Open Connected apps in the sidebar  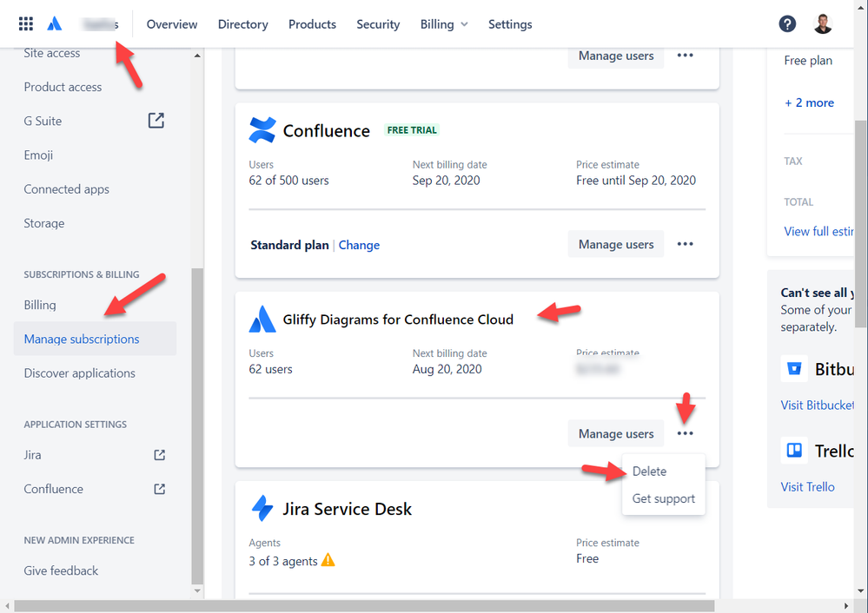[x=66, y=189]
